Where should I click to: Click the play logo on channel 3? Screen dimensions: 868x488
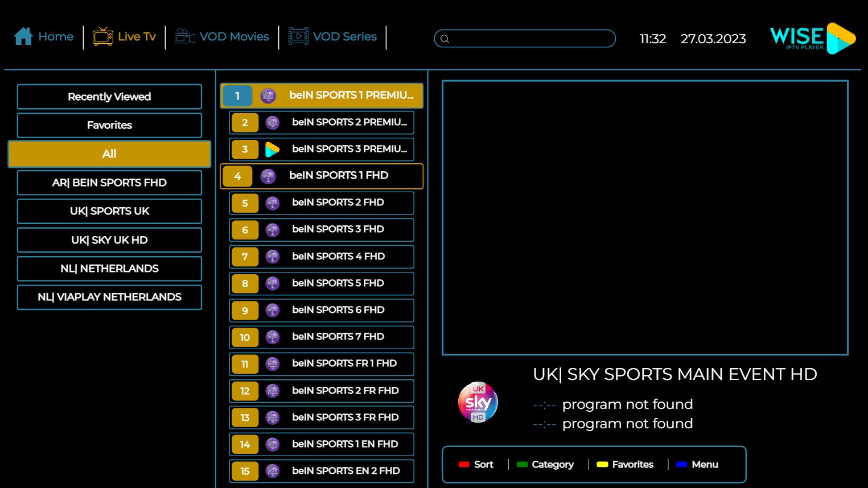[x=273, y=150]
